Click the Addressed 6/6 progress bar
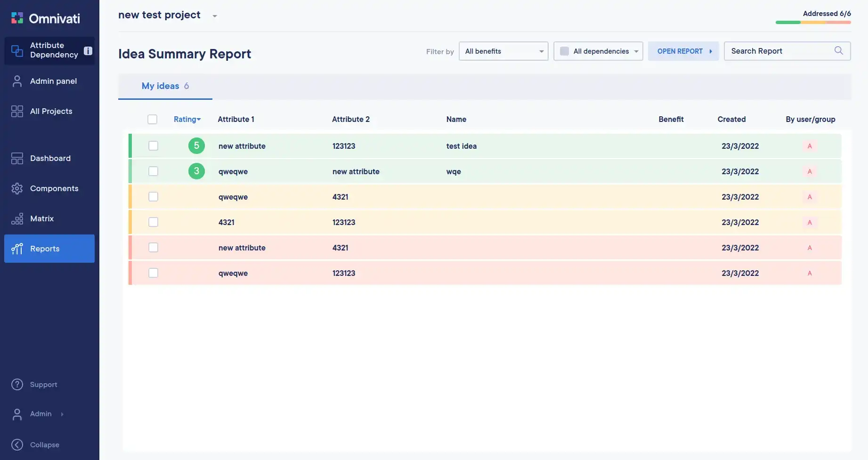868x460 pixels. click(813, 22)
